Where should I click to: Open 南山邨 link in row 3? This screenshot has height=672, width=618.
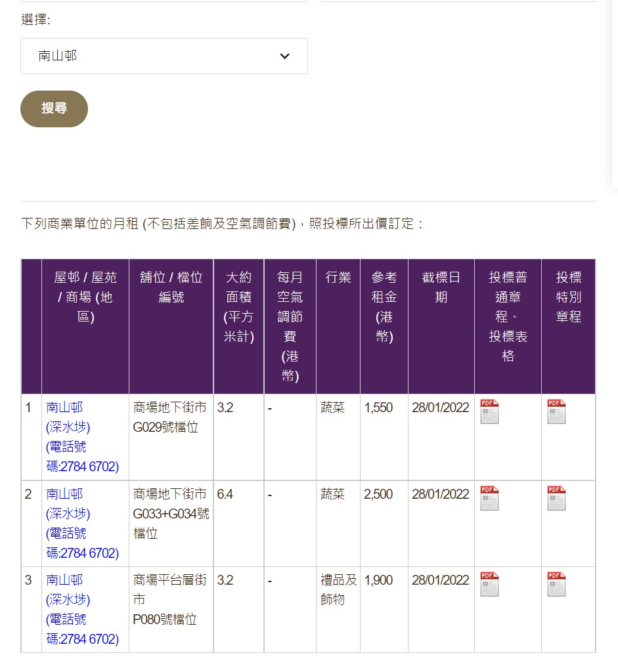[82, 610]
